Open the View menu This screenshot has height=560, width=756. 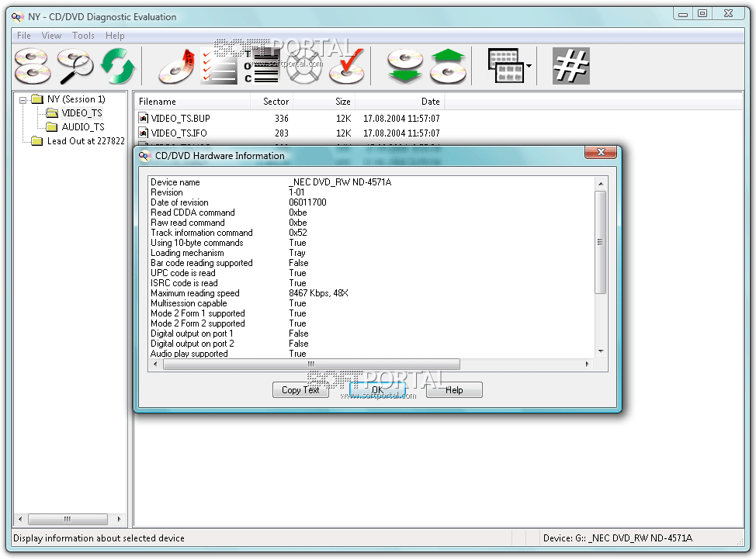51,36
